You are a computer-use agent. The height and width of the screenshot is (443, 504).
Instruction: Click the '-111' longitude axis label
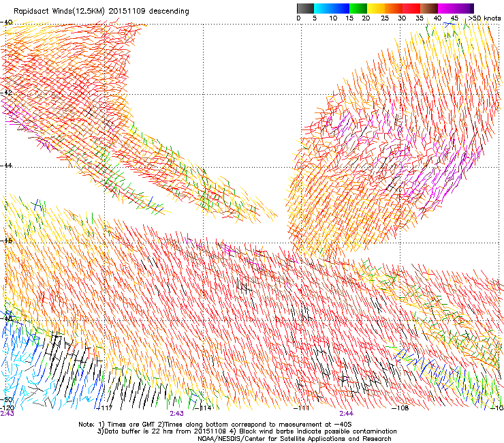click(302, 408)
